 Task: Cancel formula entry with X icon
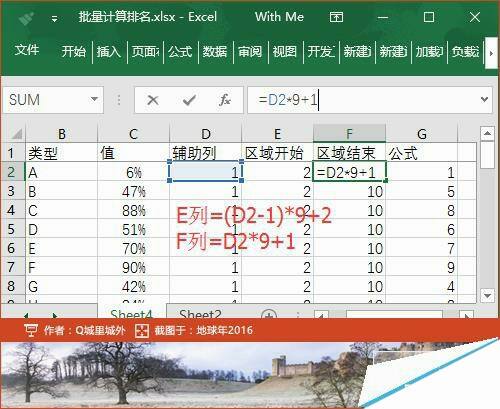click(153, 100)
